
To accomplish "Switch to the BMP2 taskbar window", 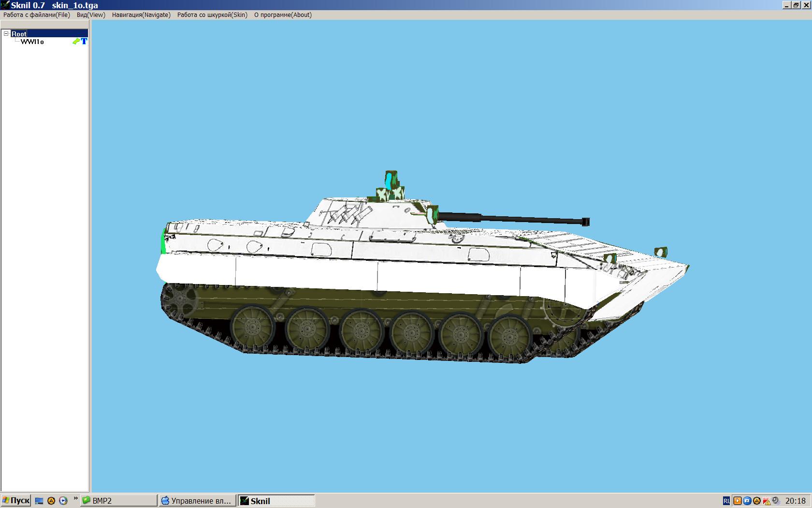I will [x=119, y=501].
